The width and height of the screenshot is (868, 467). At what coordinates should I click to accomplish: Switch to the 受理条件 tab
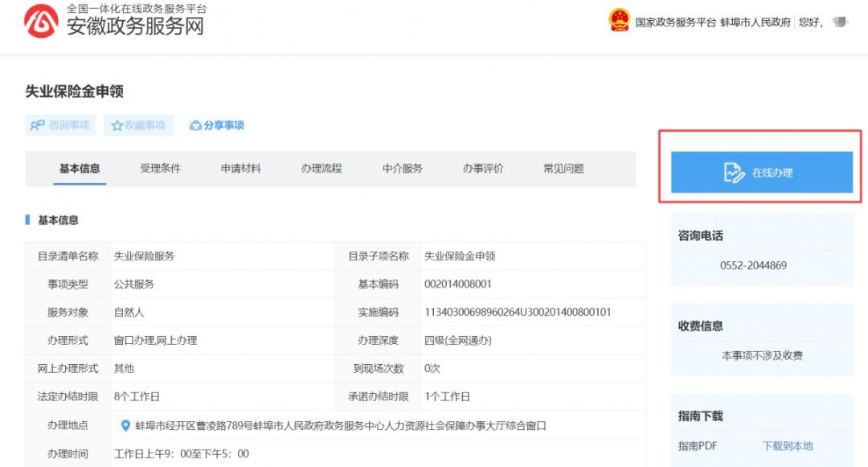(x=160, y=169)
